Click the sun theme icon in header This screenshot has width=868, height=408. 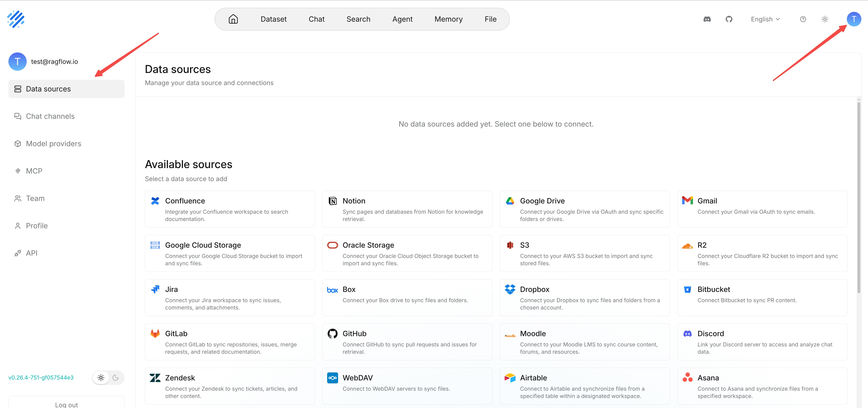[x=825, y=19]
